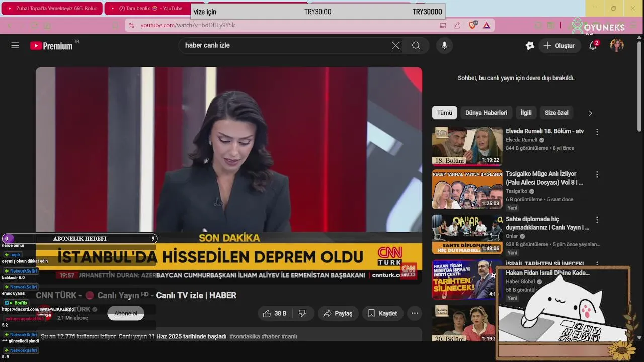This screenshot has width=644, height=362.
Task: Switch to Zuhal Topal'la Yemekteyiz browser tab
Action: (x=52, y=9)
